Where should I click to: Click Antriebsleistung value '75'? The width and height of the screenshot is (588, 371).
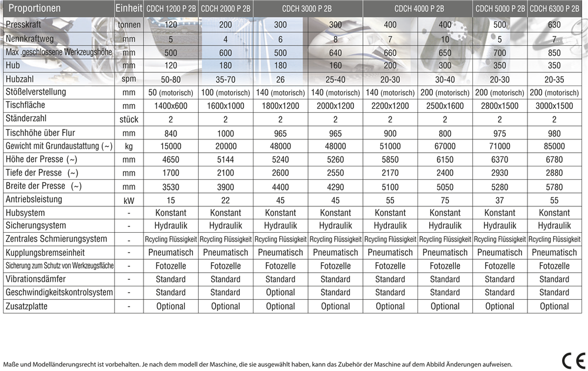tap(445, 200)
